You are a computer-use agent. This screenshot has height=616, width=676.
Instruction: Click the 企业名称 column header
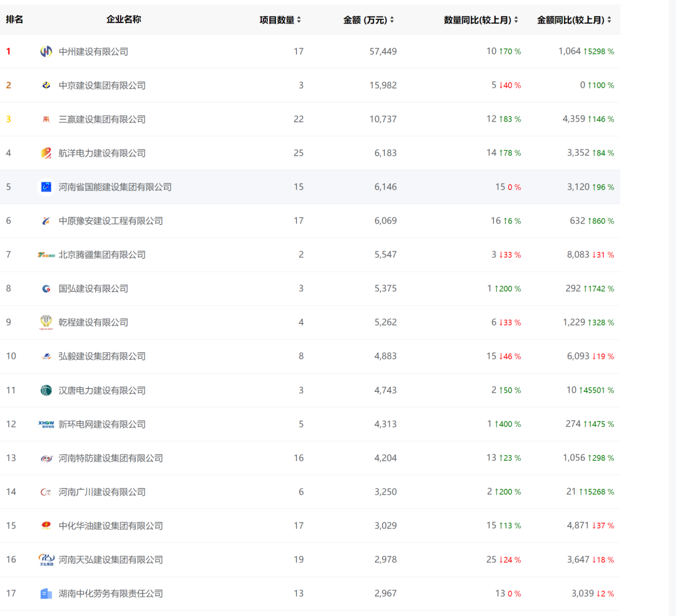[124, 19]
